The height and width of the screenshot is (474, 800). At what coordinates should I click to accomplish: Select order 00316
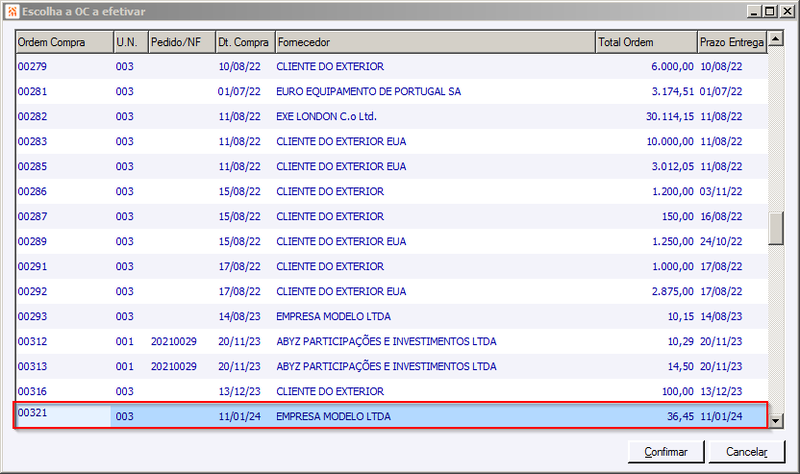(391, 391)
